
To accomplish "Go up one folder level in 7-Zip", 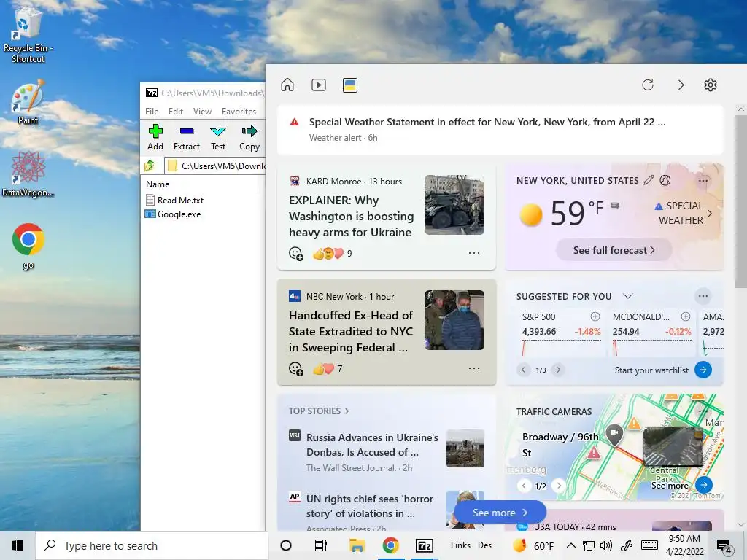I will (150, 166).
